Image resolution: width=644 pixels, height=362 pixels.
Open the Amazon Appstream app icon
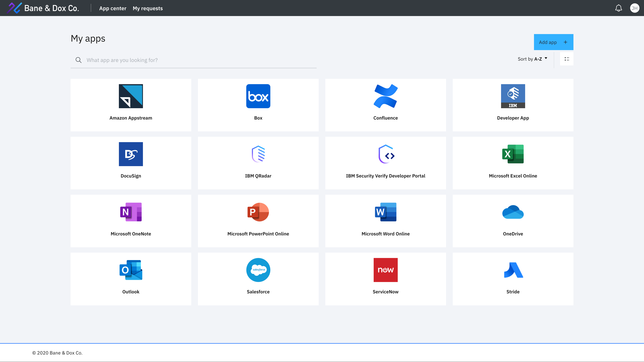pyautogui.click(x=131, y=96)
